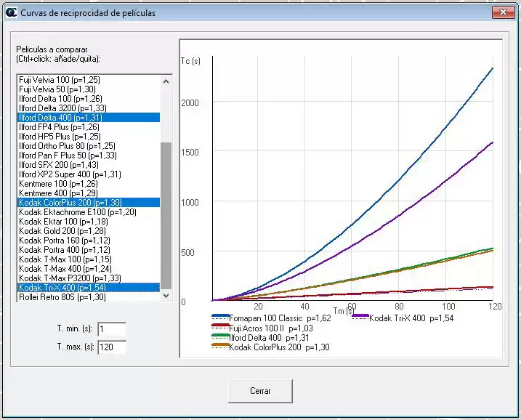Click the Ilford Delta 400 p=1,31 legend label

click(269, 338)
